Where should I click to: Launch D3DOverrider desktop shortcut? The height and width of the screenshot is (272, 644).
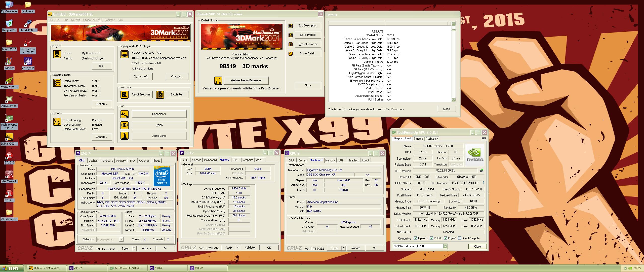point(9,101)
